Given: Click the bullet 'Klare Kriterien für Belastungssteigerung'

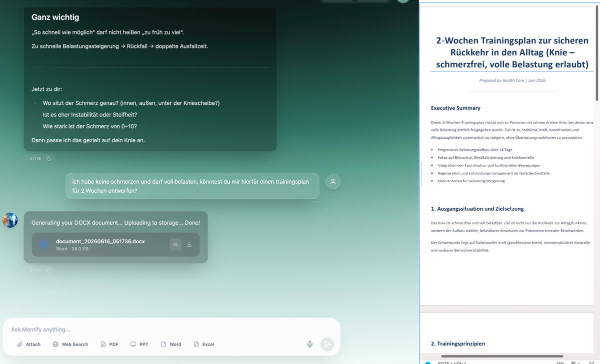Looking at the screenshot, I should 471,181.
